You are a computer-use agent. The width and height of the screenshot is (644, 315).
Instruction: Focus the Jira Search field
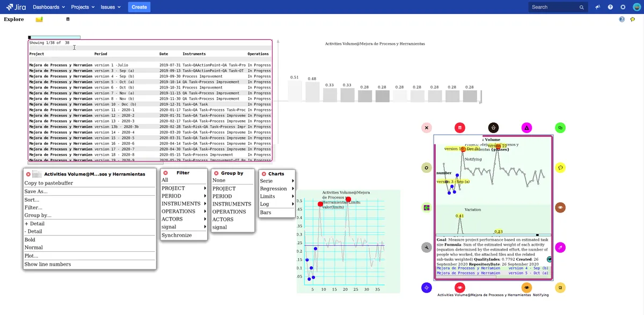(x=558, y=7)
